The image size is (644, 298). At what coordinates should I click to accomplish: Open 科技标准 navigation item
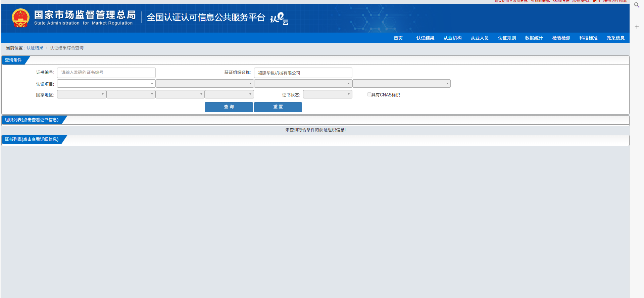[x=588, y=38]
